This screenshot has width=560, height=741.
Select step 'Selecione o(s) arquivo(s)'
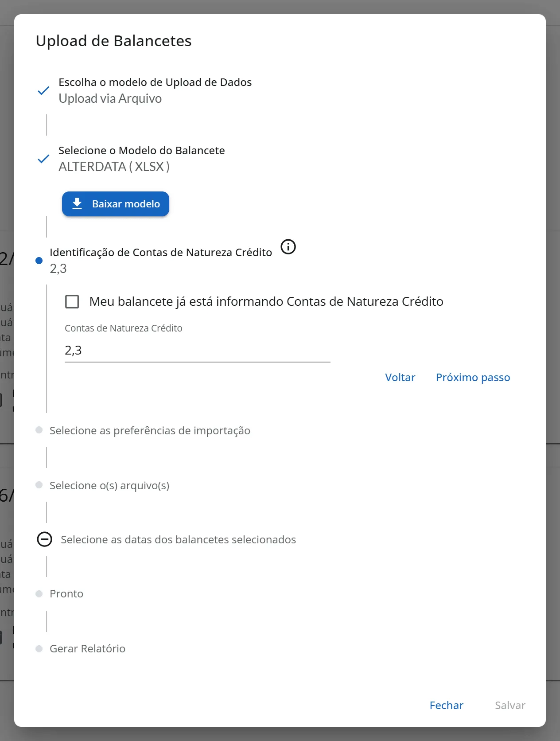coord(109,486)
